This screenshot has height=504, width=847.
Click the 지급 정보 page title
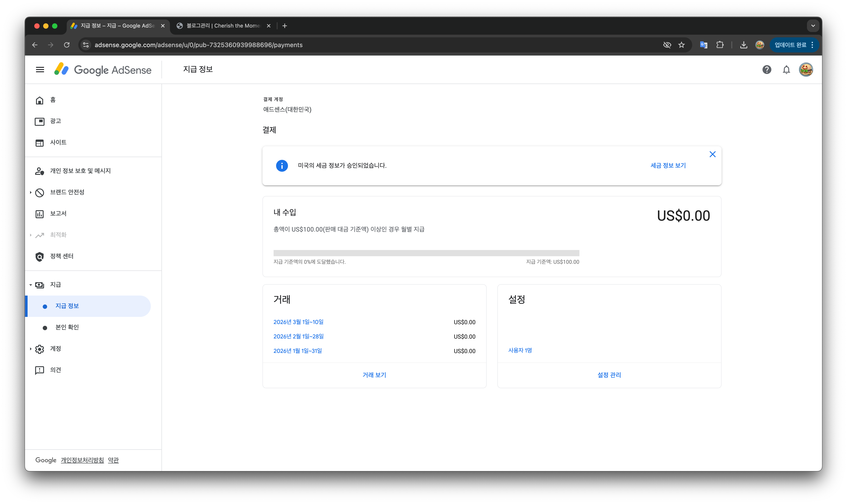(x=198, y=70)
